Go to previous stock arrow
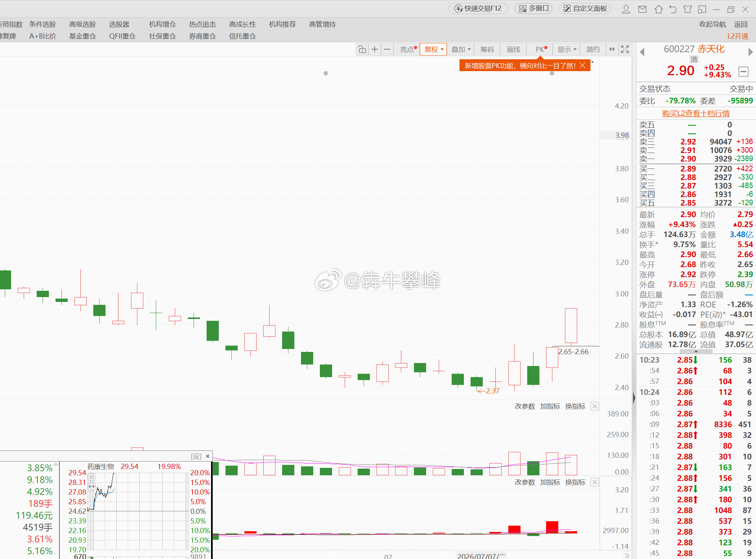This screenshot has height=559, width=756. (642, 52)
